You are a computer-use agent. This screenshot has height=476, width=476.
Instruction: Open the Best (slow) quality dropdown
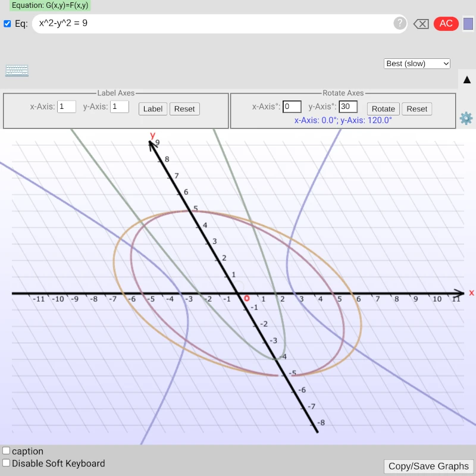pos(417,64)
